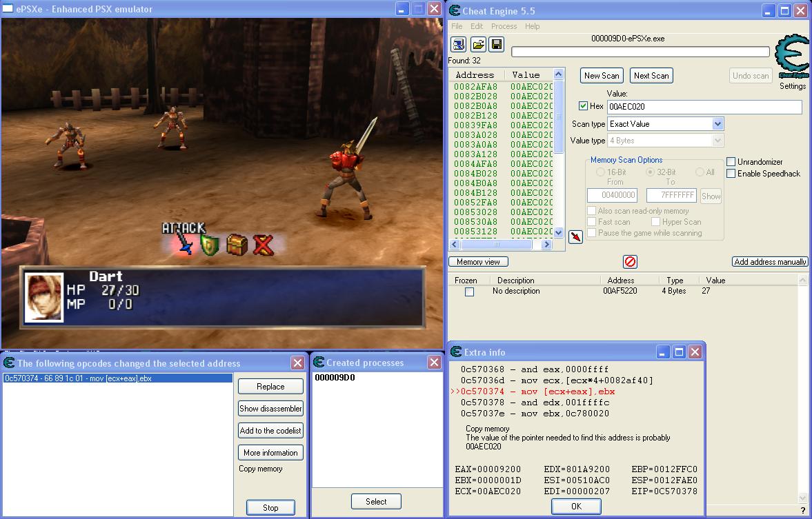Toggle Also scan read-only memory checkbox
The image size is (812, 519).
pyautogui.click(x=591, y=211)
